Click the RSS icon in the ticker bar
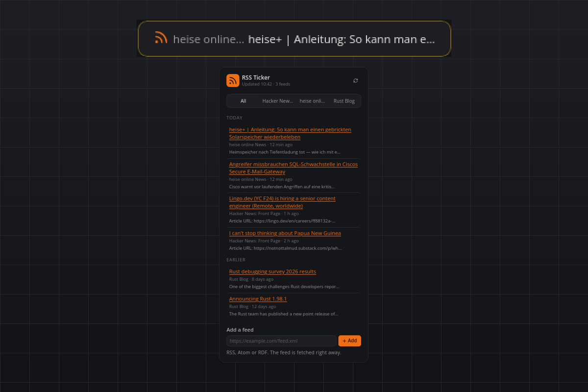 [161, 37]
